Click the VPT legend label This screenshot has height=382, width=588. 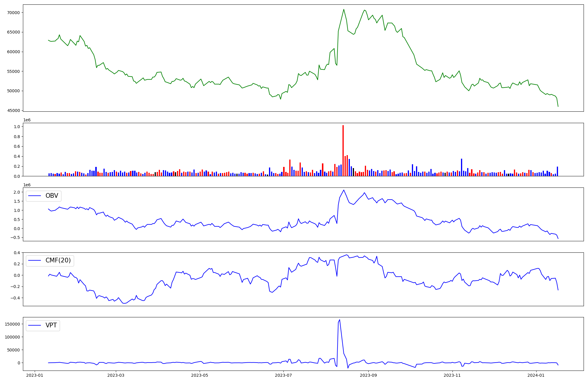point(51,325)
